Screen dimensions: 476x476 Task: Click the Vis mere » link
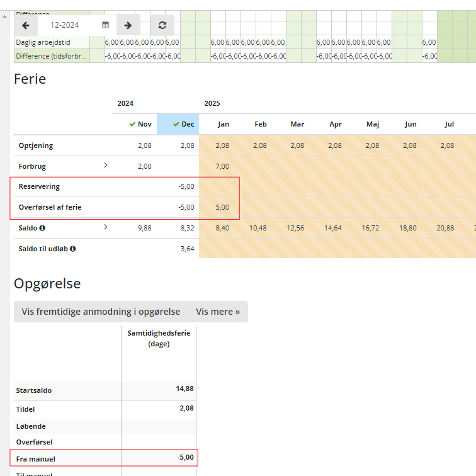[218, 312]
